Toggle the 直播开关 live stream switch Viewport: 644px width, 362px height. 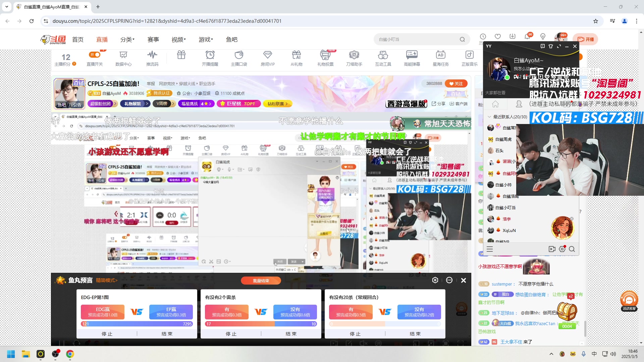[x=95, y=55]
